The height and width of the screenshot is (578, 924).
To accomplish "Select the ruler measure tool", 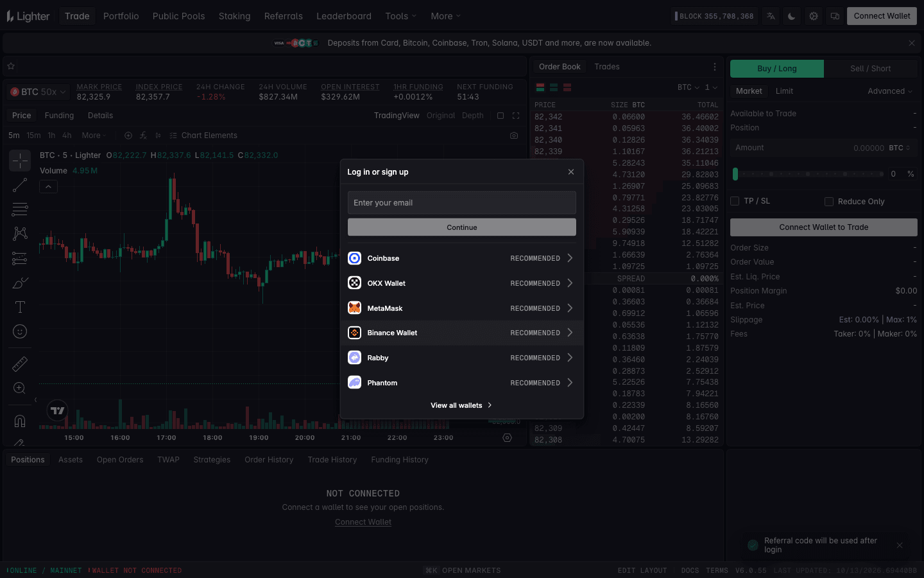I will pos(20,364).
